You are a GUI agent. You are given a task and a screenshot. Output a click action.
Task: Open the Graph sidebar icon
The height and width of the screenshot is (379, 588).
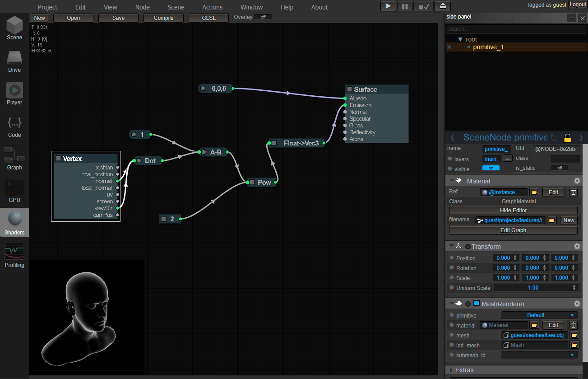click(14, 158)
